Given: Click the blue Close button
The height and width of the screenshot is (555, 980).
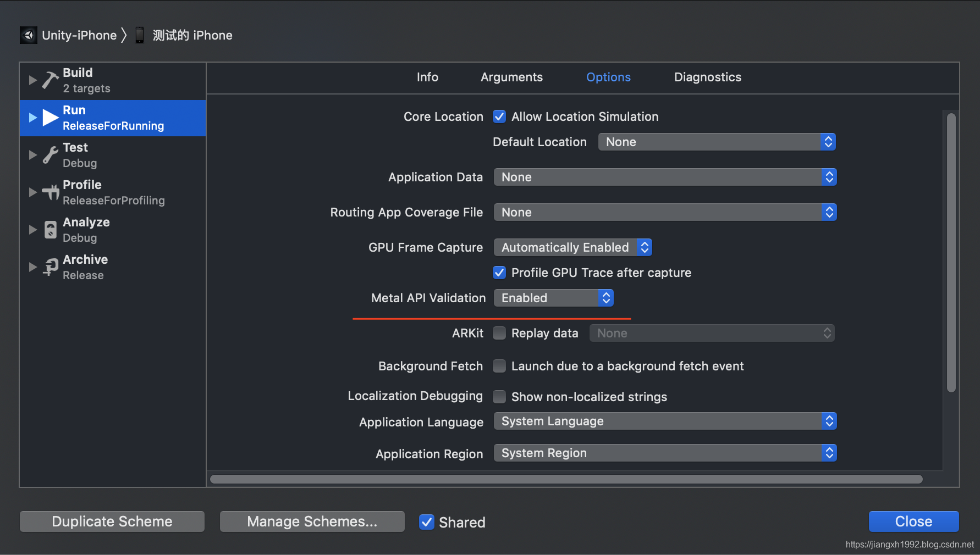Looking at the screenshot, I should (x=913, y=521).
